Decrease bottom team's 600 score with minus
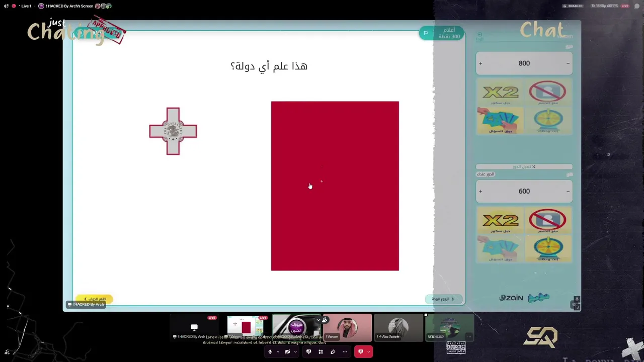644x362 pixels. click(568, 192)
